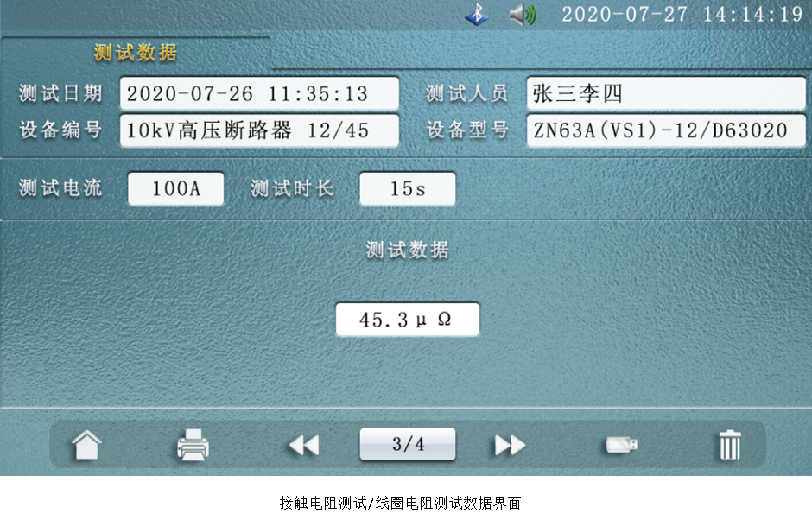The height and width of the screenshot is (520, 812).
Task: Click the tester name field 张三李四
Action: click(665, 93)
